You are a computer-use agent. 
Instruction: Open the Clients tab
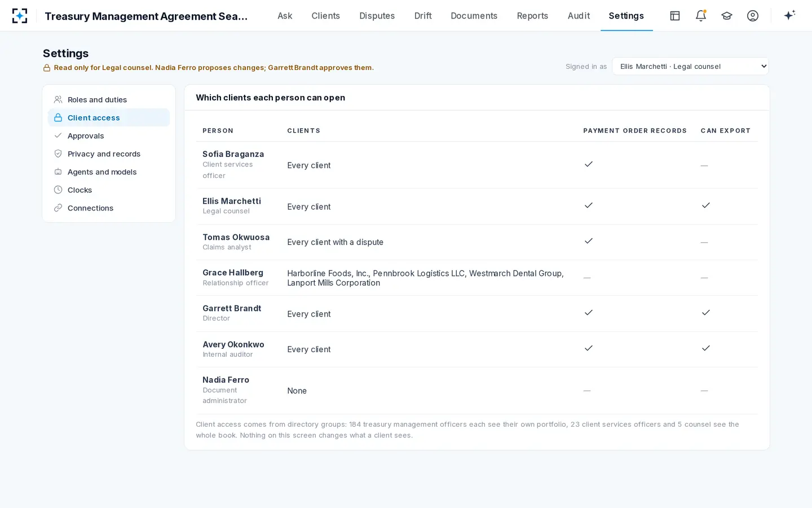coord(326,16)
